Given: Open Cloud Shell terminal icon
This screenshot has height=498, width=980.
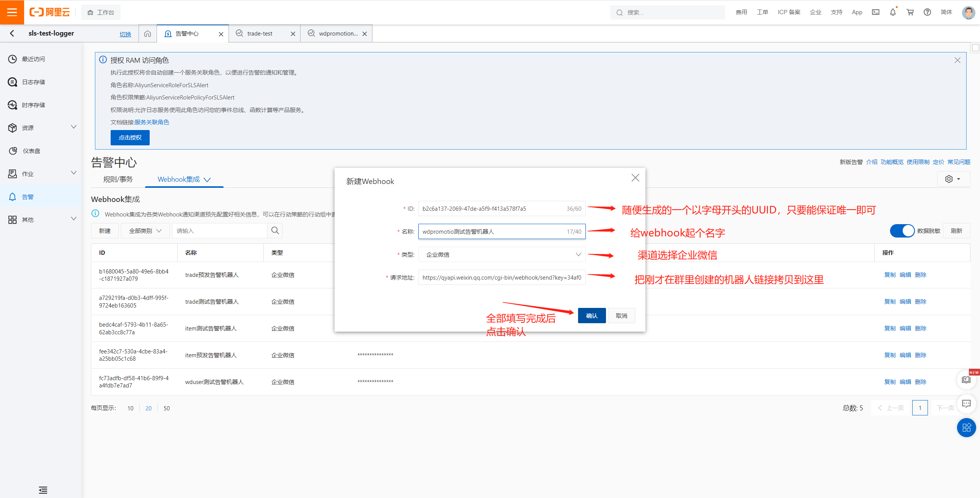Looking at the screenshot, I should pos(875,12).
